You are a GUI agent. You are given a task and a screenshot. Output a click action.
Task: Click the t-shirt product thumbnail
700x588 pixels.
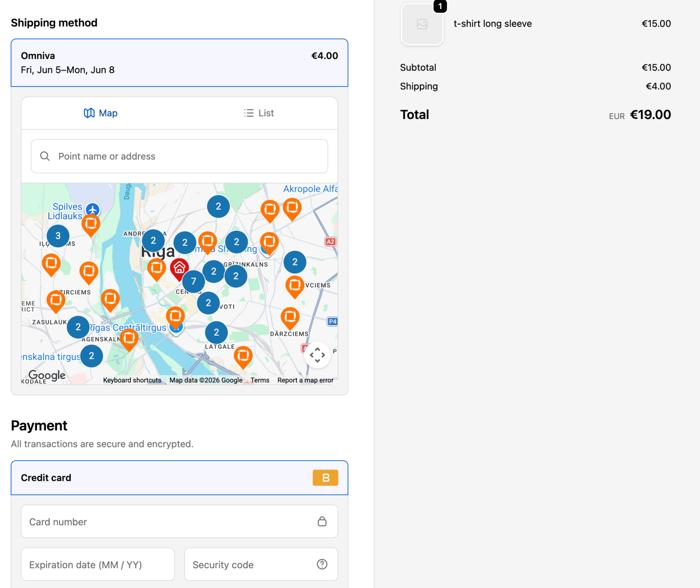point(422,24)
